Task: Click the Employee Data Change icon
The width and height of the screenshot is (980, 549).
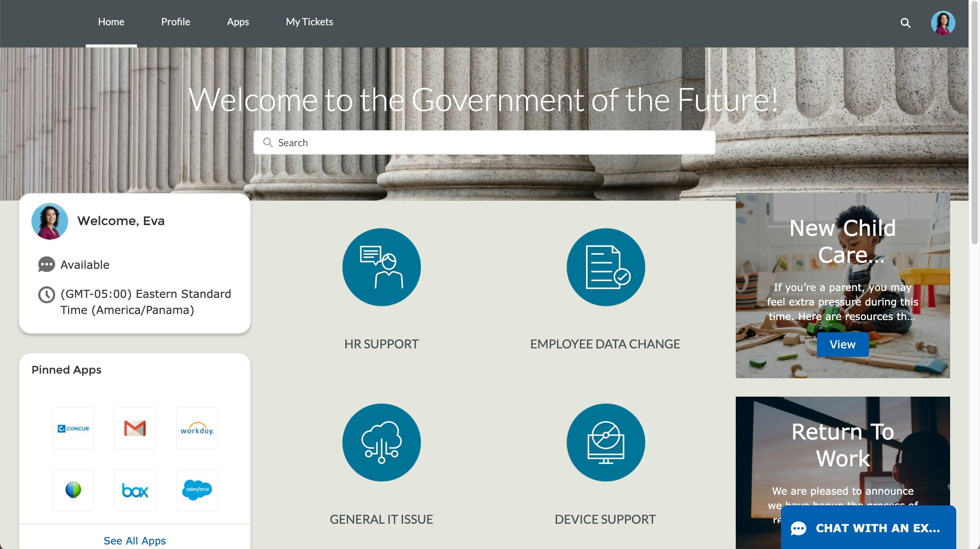Action: click(605, 267)
